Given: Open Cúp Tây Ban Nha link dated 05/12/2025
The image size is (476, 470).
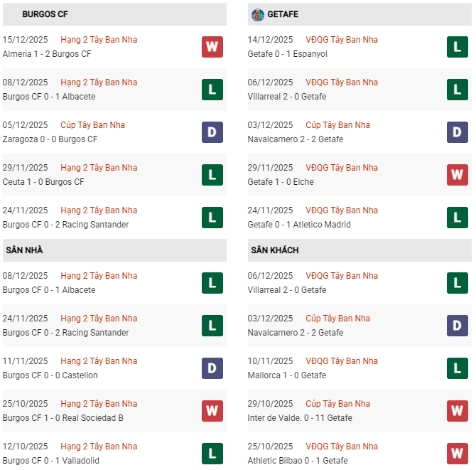Looking at the screenshot, I should click(92, 125).
